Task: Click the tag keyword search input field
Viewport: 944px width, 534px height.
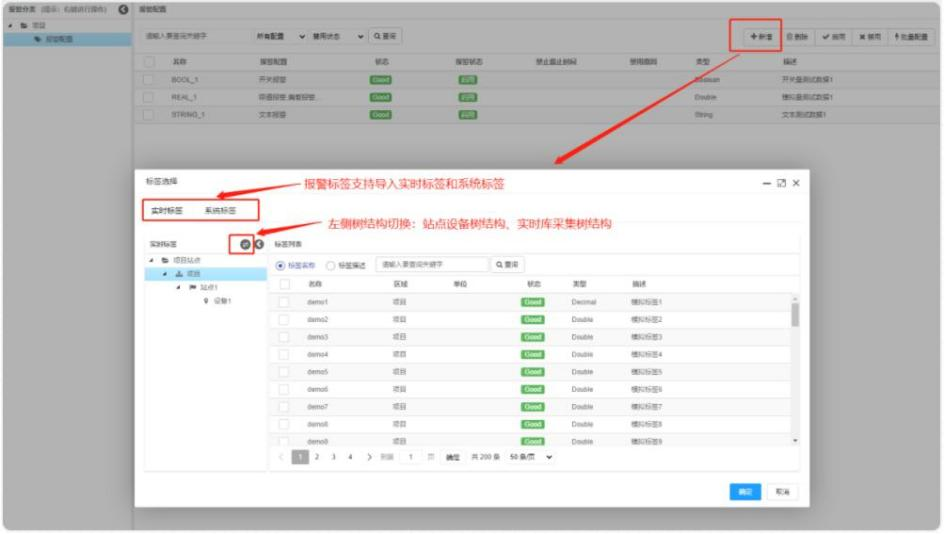Action: coord(432,265)
